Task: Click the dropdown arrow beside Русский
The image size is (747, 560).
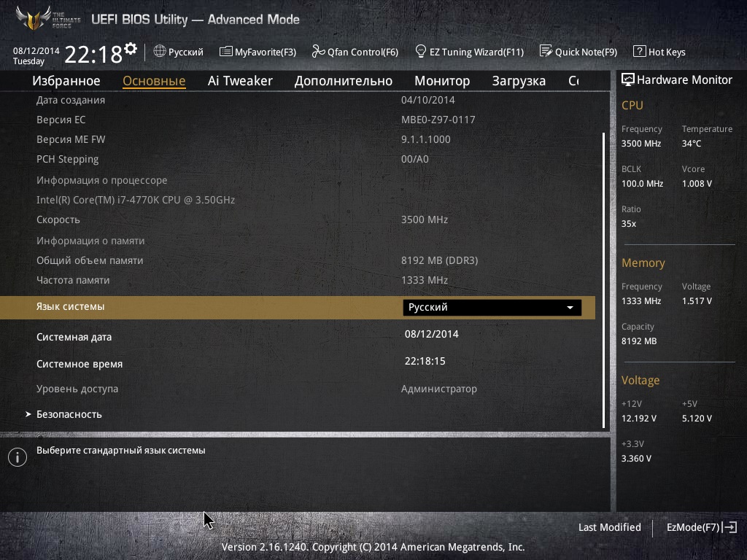Action: click(x=570, y=308)
